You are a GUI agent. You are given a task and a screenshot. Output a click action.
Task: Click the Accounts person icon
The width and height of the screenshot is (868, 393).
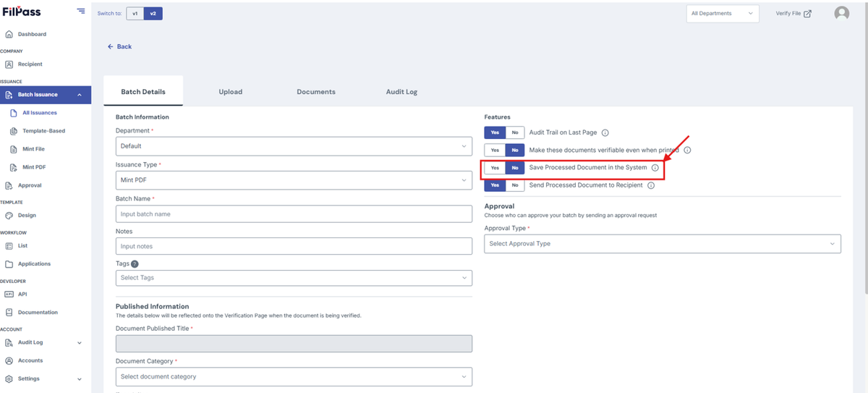pos(9,360)
